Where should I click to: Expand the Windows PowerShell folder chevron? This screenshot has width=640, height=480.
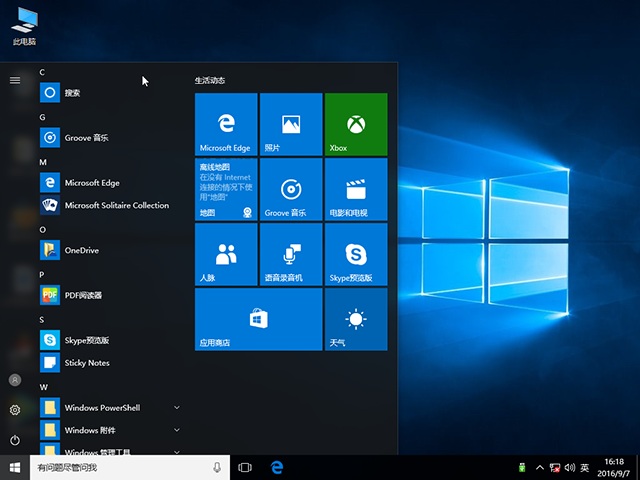click(x=177, y=408)
